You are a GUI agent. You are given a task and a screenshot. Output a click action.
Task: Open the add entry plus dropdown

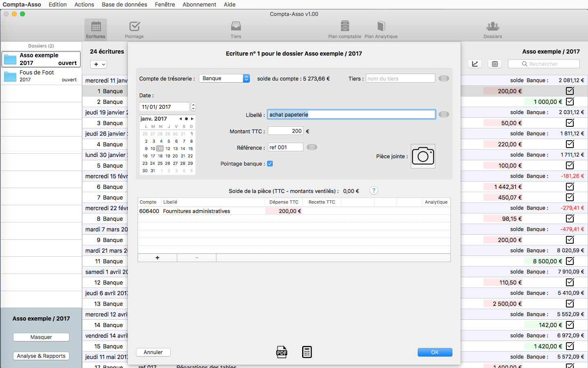(x=98, y=64)
